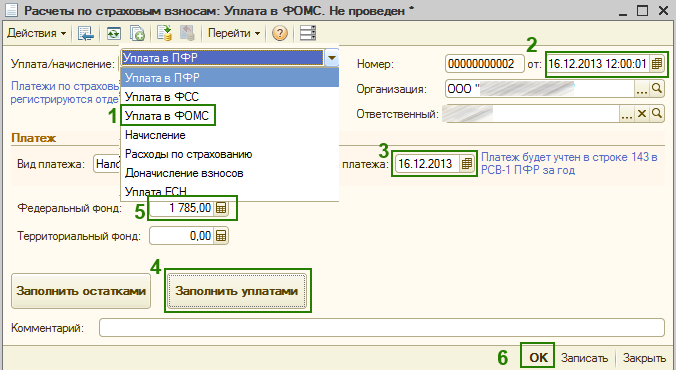676x370 pixels.
Task: Click the Территориальный фонд amount 0,00
Action: (182, 236)
